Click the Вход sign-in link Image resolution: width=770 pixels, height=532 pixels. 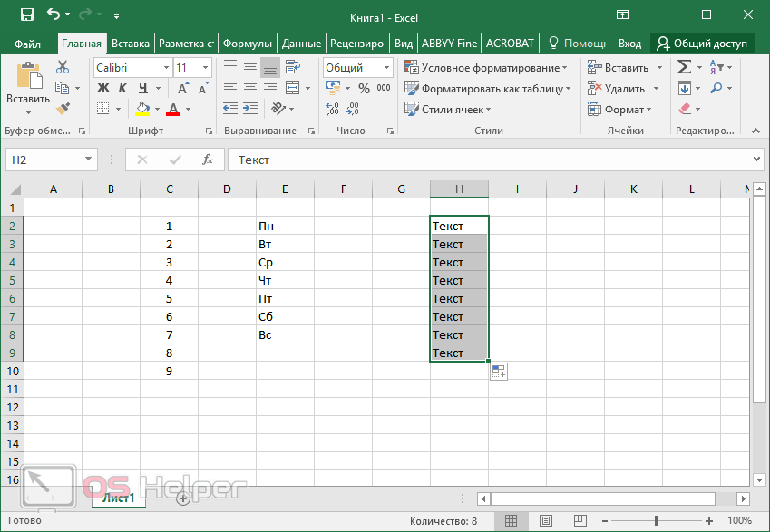coord(629,44)
